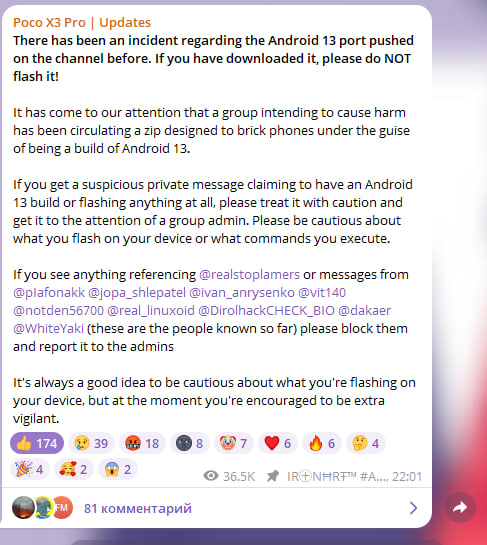Toggle the angry cursing face reaction with 18
The height and width of the screenshot is (545, 487).
[142, 443]
